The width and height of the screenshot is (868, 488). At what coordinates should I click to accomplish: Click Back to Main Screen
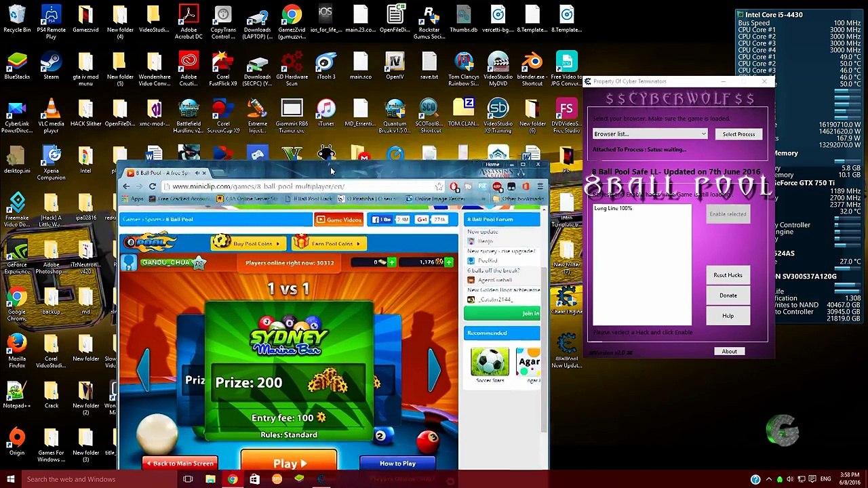tap(180, 464)
